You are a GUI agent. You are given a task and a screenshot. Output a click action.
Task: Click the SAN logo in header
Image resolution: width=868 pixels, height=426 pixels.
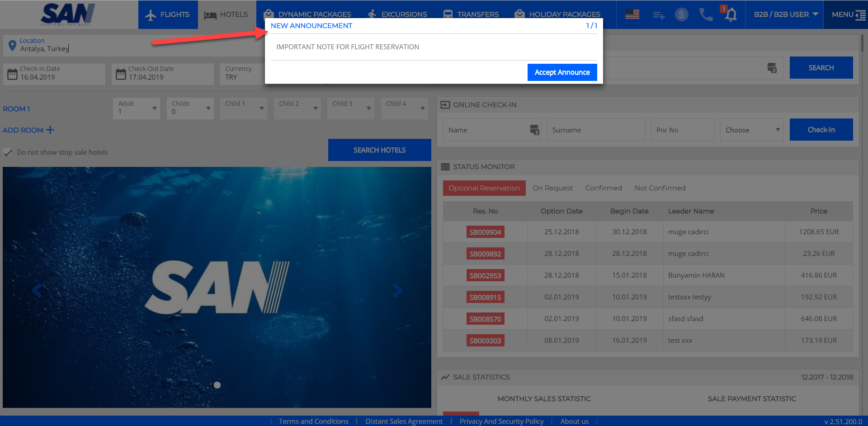(68, 14)
